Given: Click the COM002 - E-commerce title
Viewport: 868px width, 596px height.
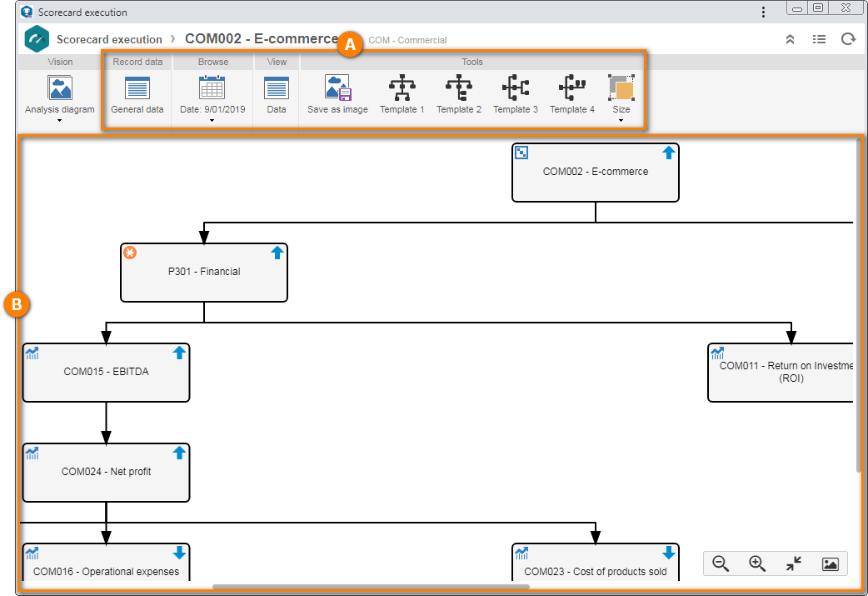Looking at the screenshot, I should click(x=262, y=39).
